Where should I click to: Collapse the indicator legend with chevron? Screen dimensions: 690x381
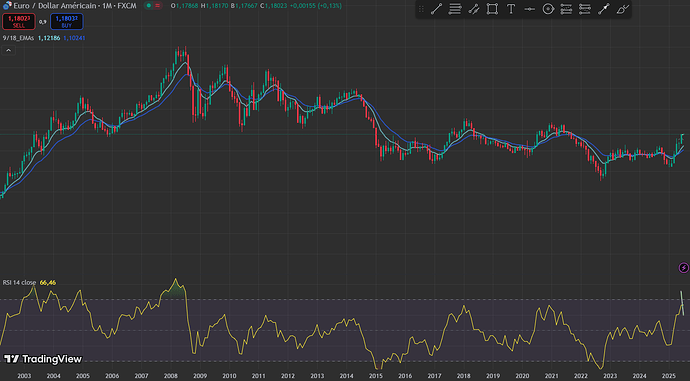tap(8, 51)
